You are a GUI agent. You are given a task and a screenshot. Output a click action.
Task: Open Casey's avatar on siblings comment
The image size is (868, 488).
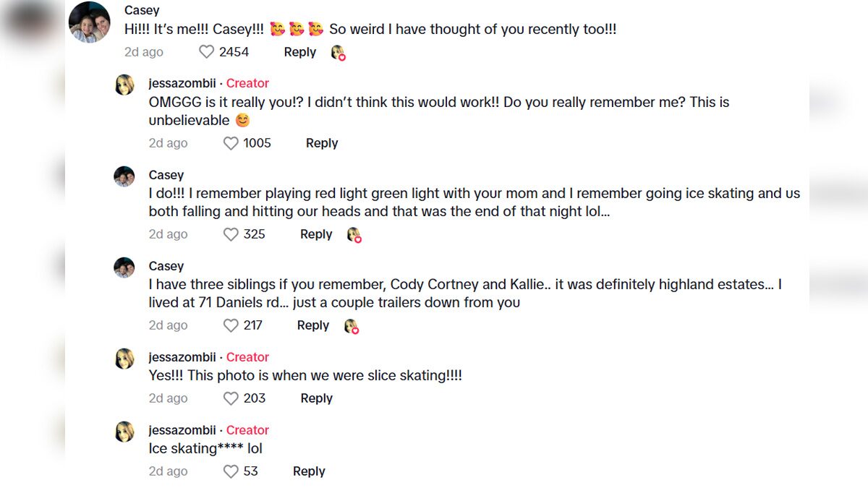124,267
